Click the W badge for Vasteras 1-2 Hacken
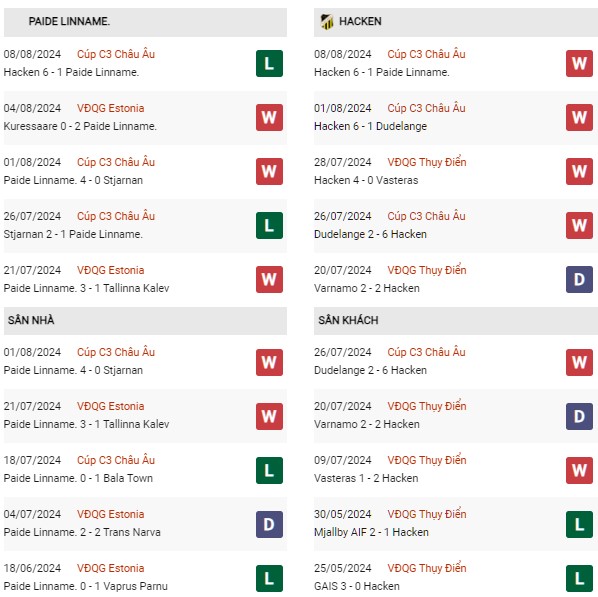598x597 pixels. click(579, 470)
